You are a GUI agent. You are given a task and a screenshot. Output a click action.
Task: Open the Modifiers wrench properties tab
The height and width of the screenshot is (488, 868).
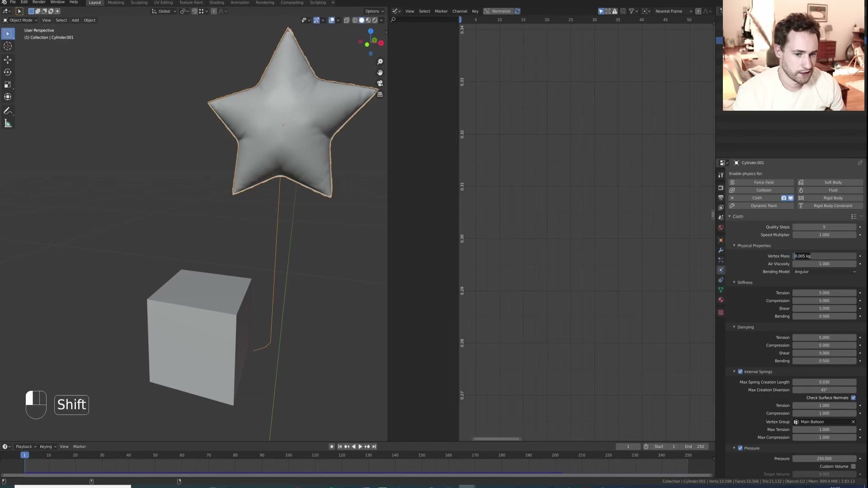click(x=721, y=250)
